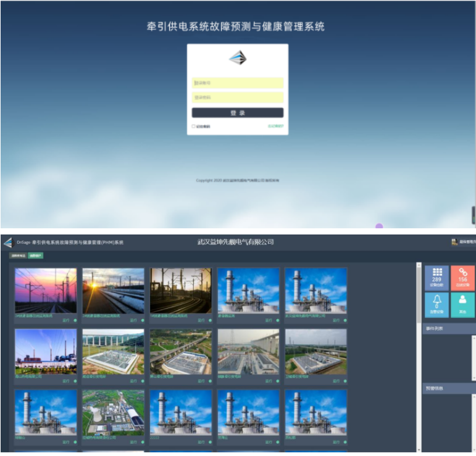Click the bell alarm tile
Viewport: 476px width, 456px height.
[x=436, y=304]
